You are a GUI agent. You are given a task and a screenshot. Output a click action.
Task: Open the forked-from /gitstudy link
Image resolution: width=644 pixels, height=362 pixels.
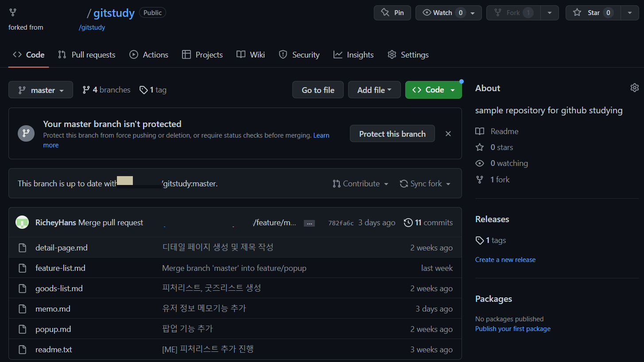[92, 27]
